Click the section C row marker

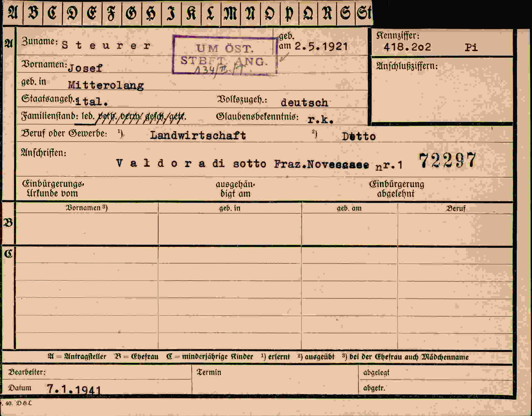pos(8,254)
